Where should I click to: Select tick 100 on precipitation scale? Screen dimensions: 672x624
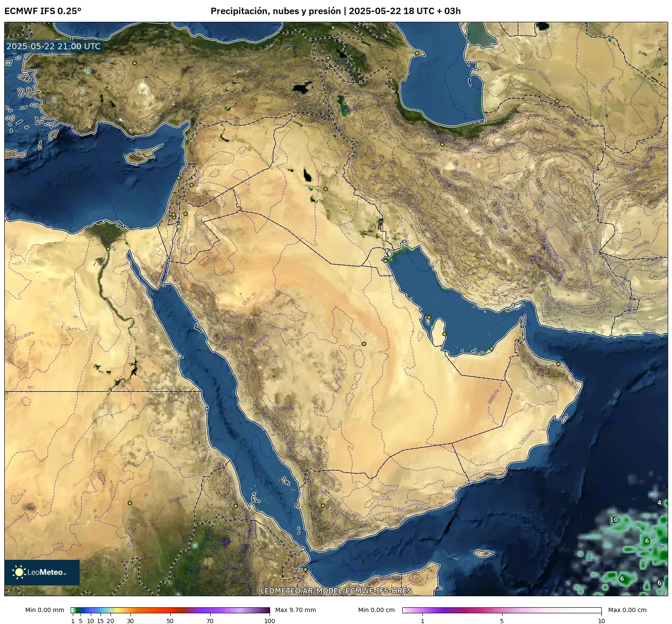pyautogui.click(x=270, y=621)
